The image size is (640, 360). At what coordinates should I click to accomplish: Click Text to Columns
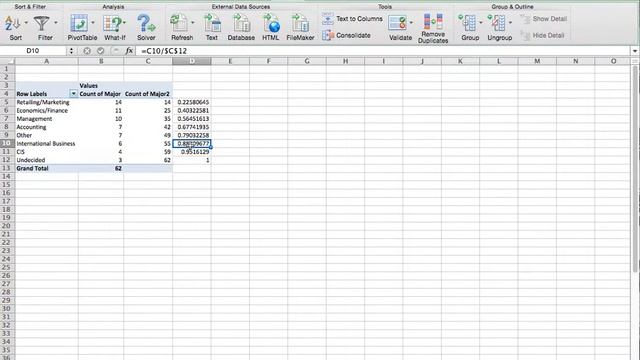(352, 19)
